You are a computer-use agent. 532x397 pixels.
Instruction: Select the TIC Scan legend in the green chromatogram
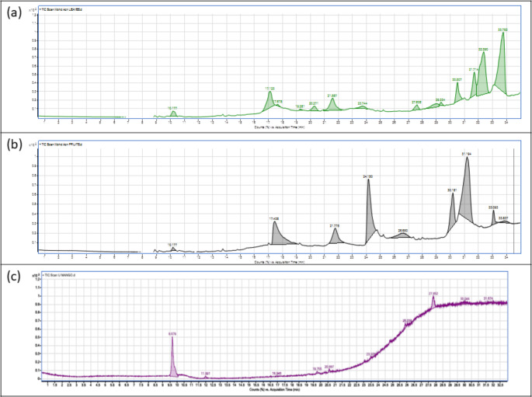tap(61, 9)
